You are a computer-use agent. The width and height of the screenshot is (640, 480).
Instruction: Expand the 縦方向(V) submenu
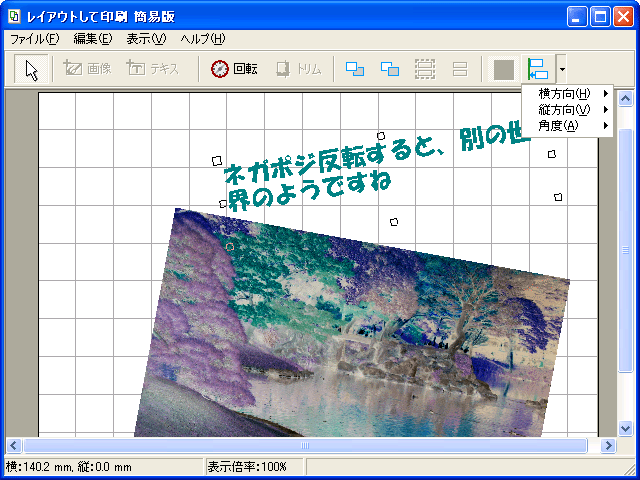point(568,109)
